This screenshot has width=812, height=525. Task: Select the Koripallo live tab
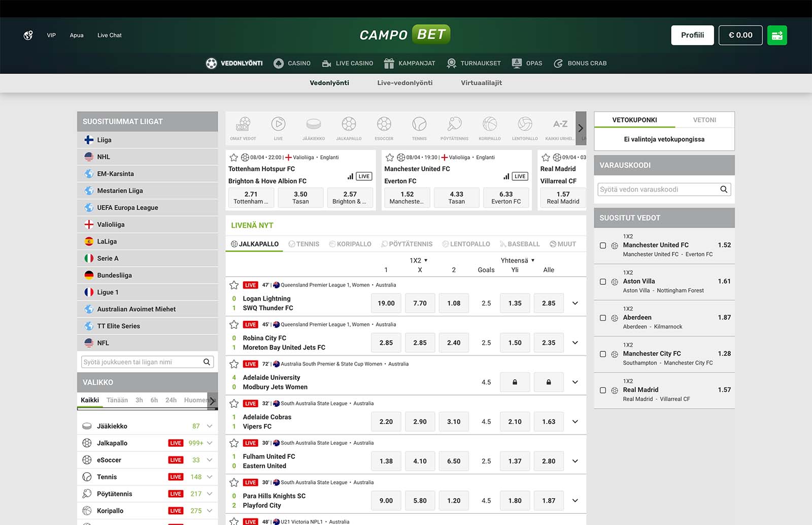point(350,244)
